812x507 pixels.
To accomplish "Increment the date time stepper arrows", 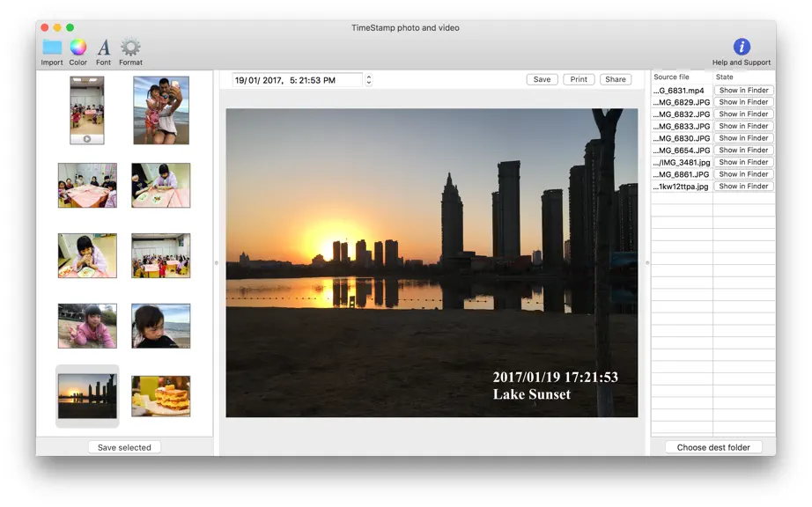I will tap(369, 77).
